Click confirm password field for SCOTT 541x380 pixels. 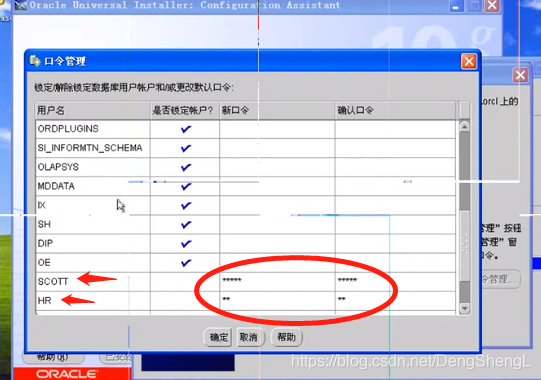[x=395, y=282]
